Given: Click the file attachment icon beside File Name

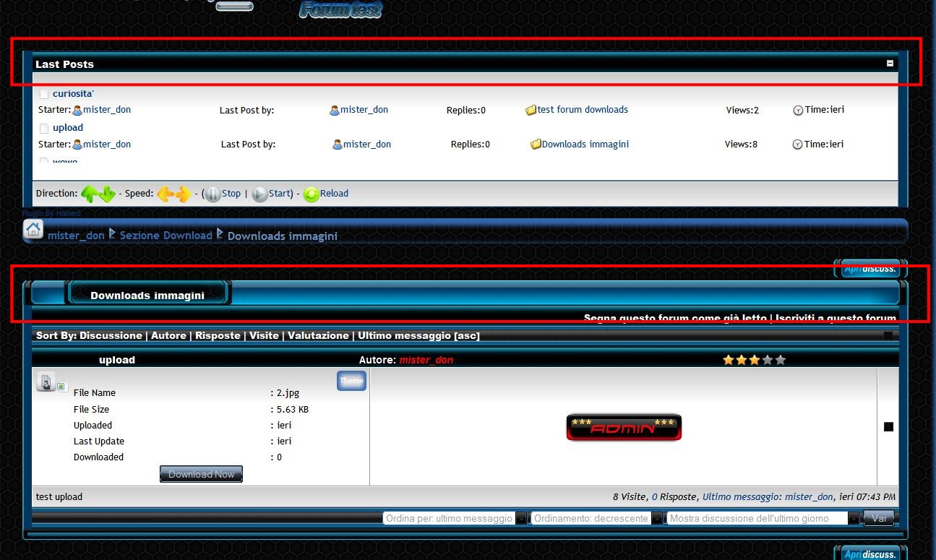Looking at the screenshot, I should point(46,382).
